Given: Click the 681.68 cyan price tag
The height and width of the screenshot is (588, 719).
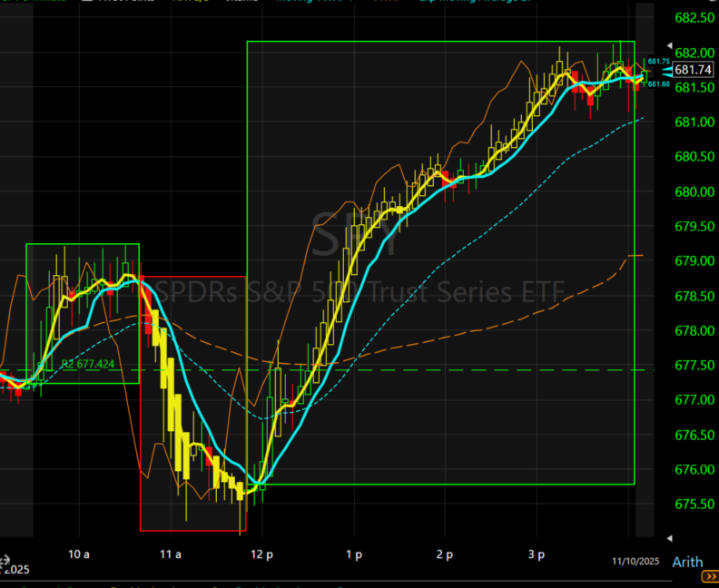Looking at the screenshot, I should [x=658, y=83].
